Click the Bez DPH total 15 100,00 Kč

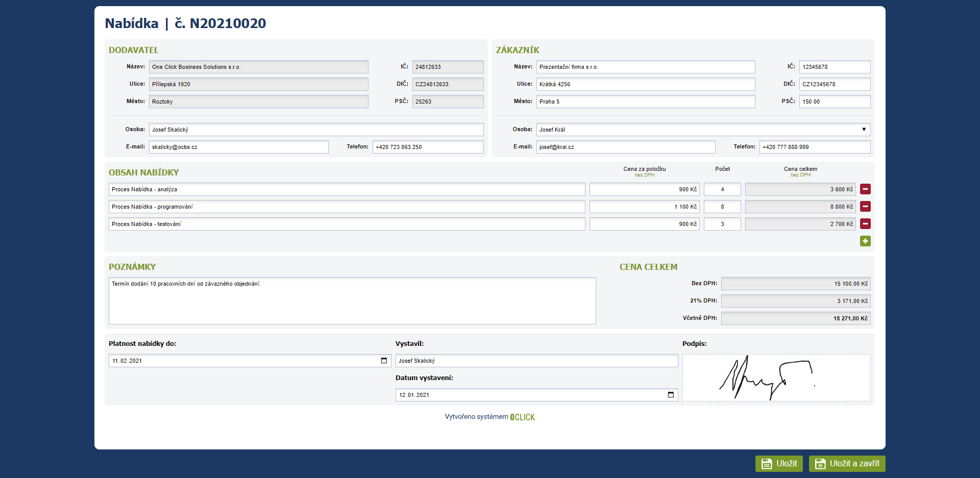pyautogui.click(x=796, y=284)
